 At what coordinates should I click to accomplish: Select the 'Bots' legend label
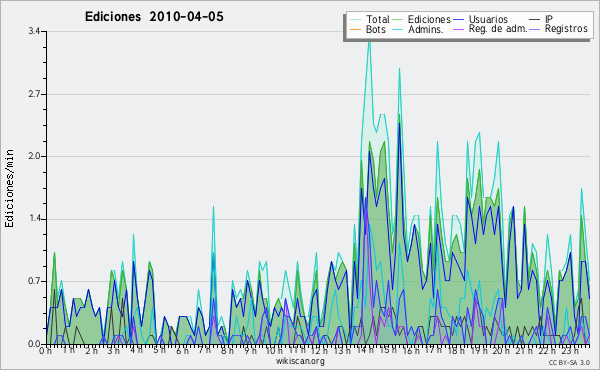[376, 29]
